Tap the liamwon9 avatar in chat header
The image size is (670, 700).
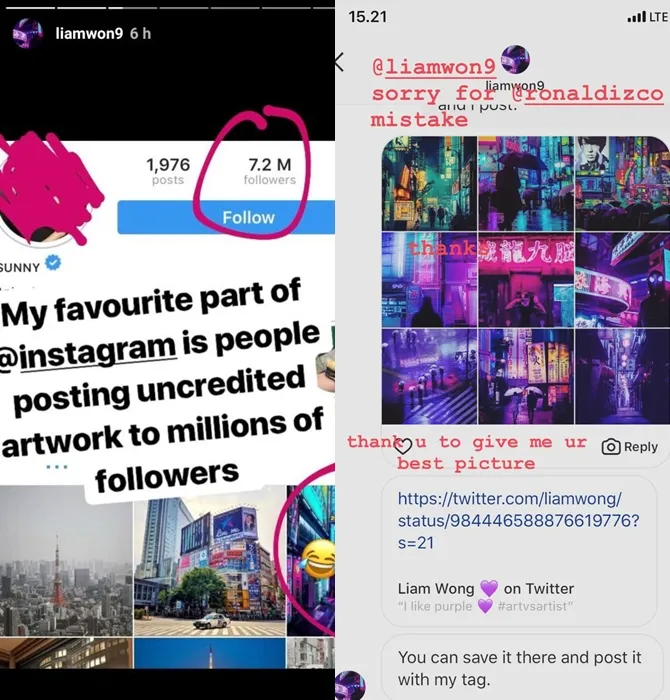coord(516,60)
